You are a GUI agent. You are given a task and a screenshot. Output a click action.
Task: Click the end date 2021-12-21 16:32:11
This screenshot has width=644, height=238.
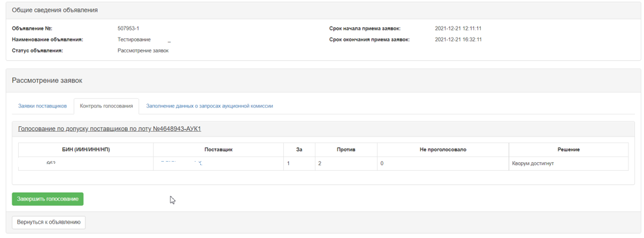click(x=458, y=39)
